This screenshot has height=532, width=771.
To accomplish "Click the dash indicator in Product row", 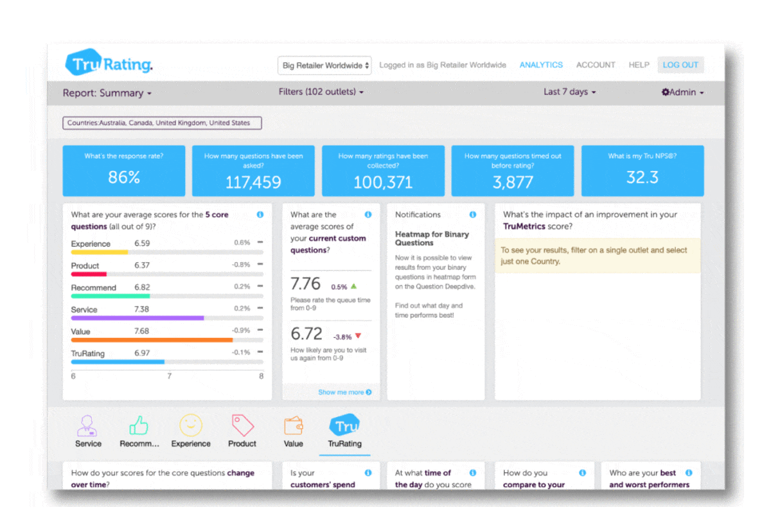I will [260, 265].
